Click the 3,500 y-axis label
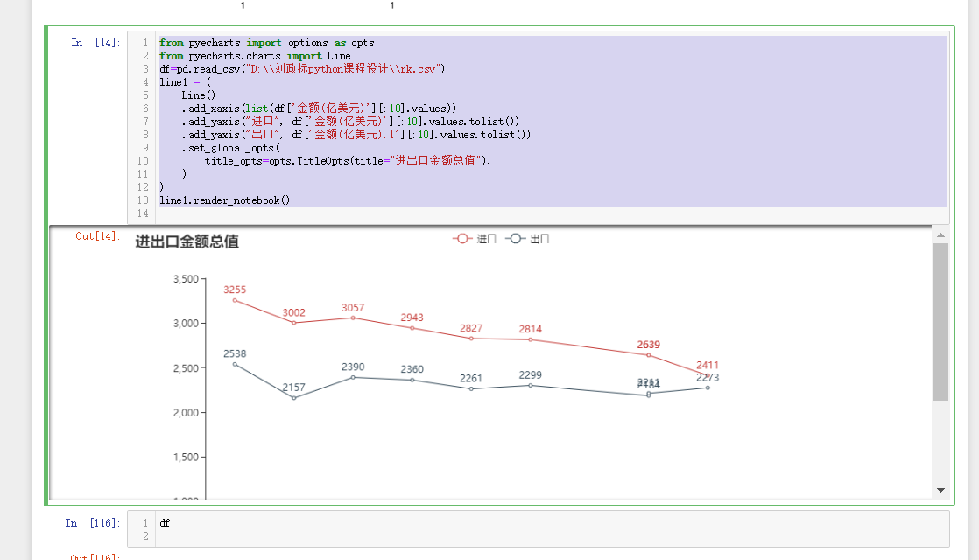Screen dimensions: 979x560 pyautogui.click(x=186, y=279)
